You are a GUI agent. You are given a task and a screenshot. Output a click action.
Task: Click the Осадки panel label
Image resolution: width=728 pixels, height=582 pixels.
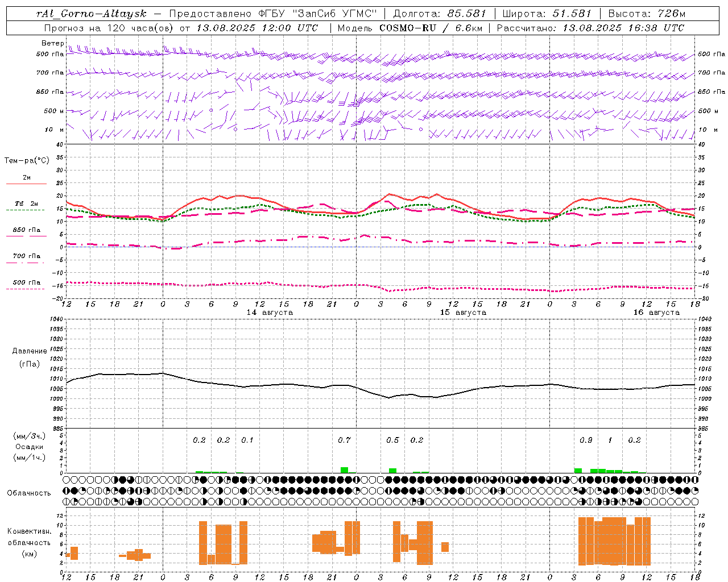click(x=30, y=447)
